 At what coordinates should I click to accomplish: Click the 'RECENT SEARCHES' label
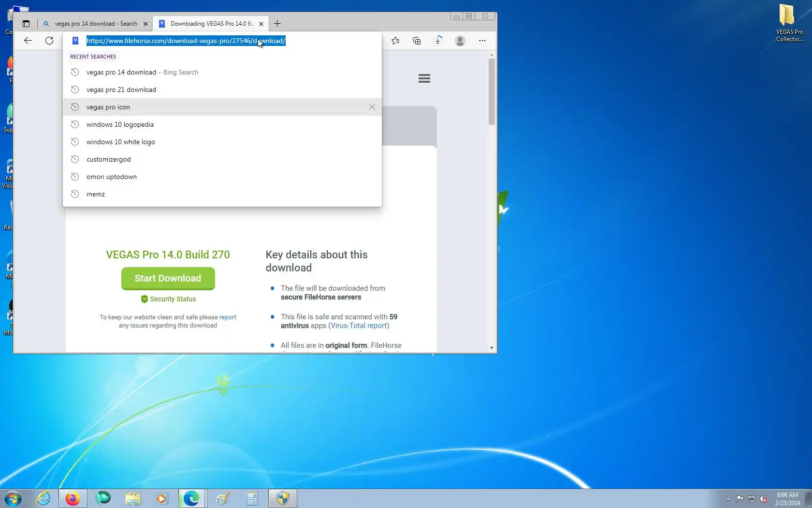(93, 57)
